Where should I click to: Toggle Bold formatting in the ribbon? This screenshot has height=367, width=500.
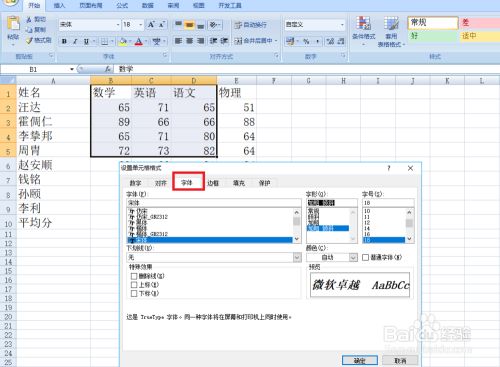click(x=64, y=41)
